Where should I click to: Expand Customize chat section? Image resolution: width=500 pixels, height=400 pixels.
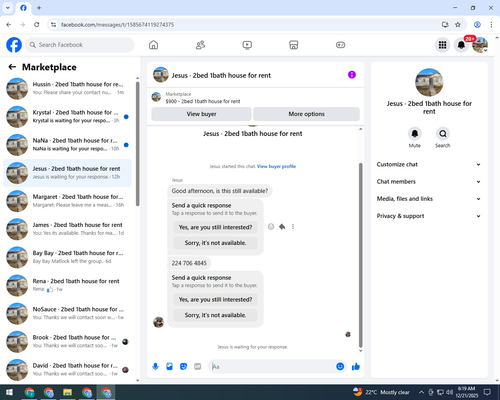coord(429,164)
